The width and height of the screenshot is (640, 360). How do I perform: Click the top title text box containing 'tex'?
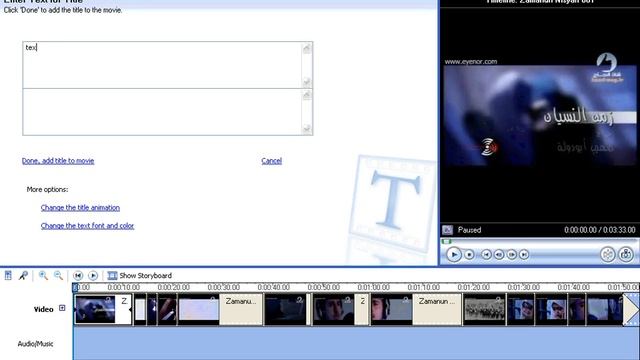pyautogui.click(x=162, y=65)
